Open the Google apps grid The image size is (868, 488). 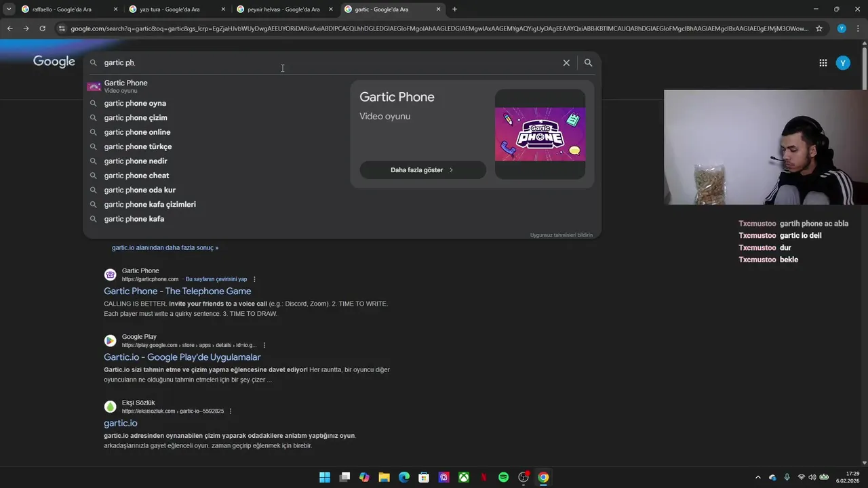(823, 63)
